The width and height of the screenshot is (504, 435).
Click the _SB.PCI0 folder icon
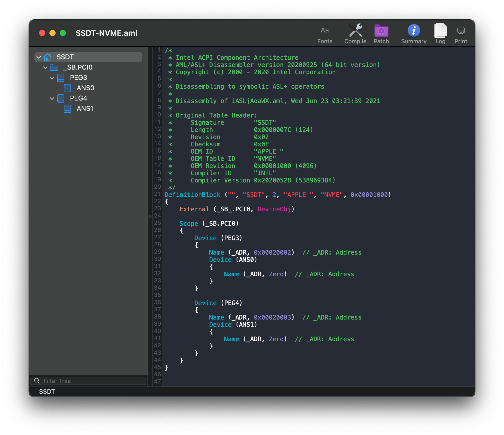54,68
